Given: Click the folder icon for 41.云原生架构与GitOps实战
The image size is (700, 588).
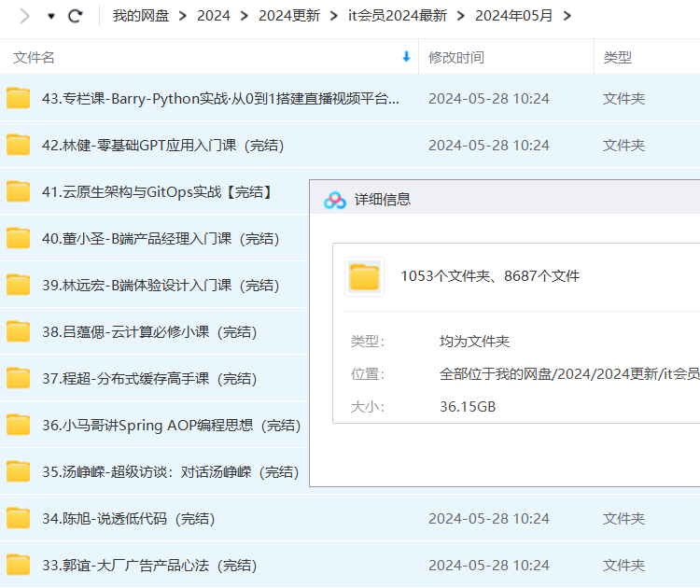Looking at the screenshot, I should tap(19, 191).
